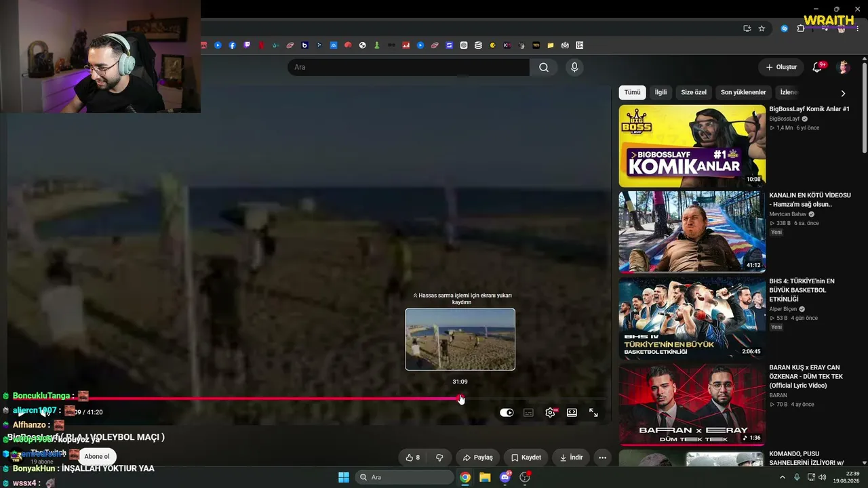Bookmark this page with the star icon
The height and width of the screenshot is (488, 868).
point(762,28)
